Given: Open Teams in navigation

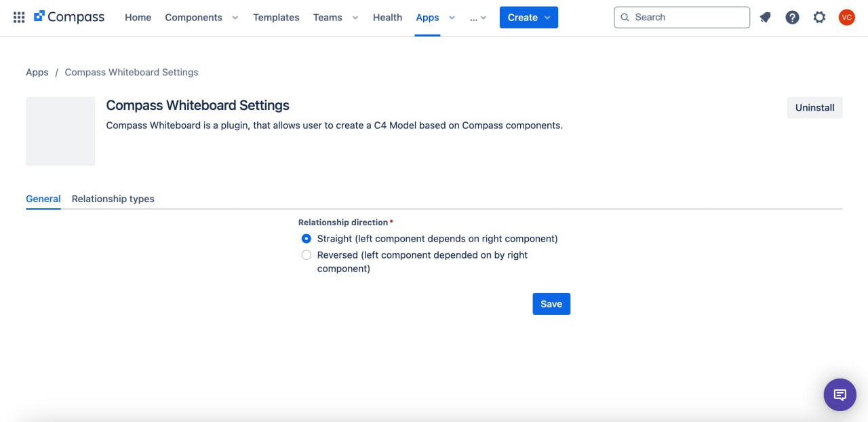Looking at the screenshot, I should [x=328, y=18].
